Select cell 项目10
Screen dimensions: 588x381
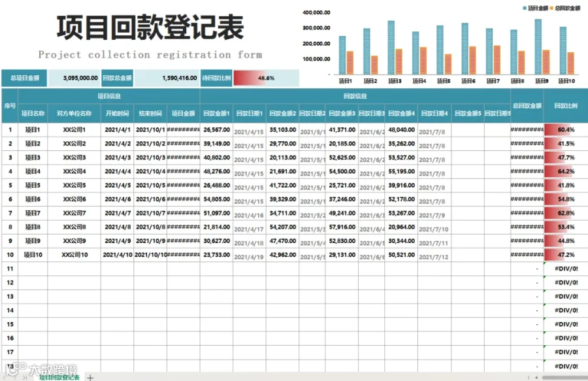33,255
